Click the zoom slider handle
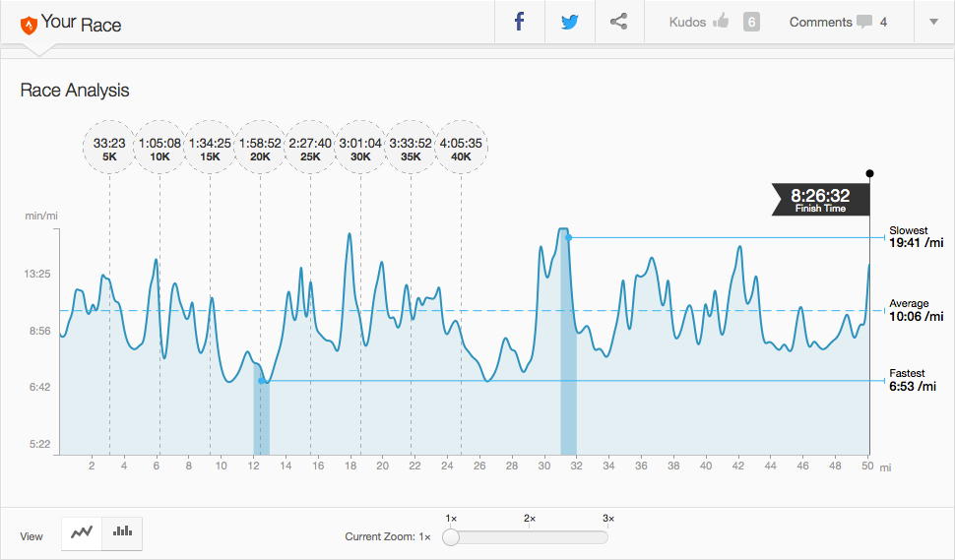This screenshot has height=560, width=955. click(x=451, y=537)
